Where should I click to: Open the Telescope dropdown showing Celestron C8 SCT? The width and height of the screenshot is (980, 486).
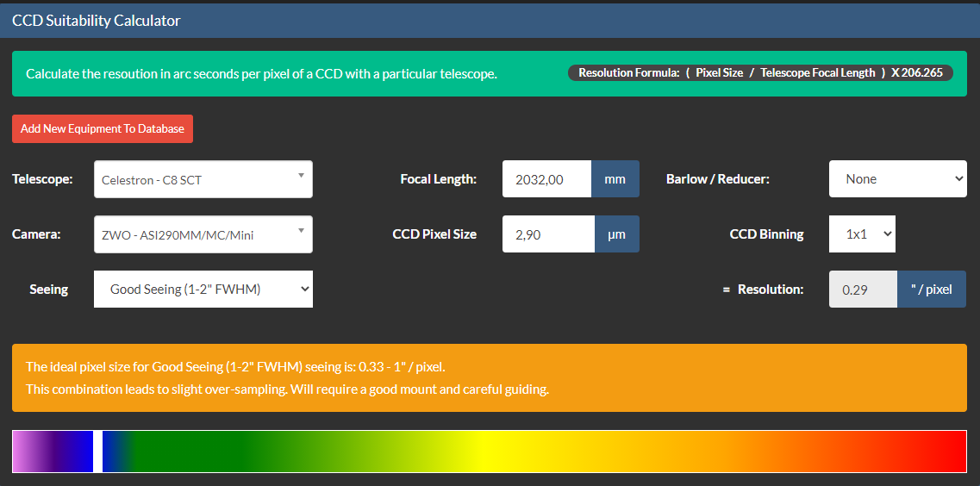click(203, 179)
